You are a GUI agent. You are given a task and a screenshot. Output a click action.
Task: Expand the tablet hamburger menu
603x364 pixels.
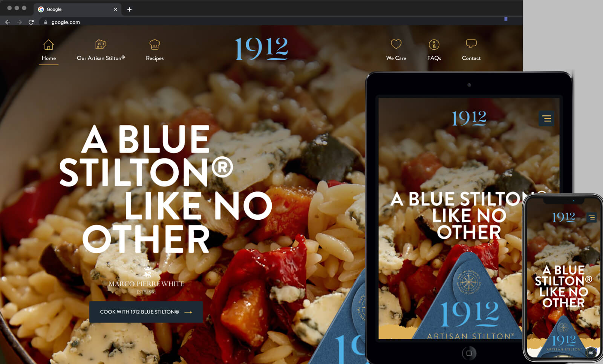click(546, 119)
